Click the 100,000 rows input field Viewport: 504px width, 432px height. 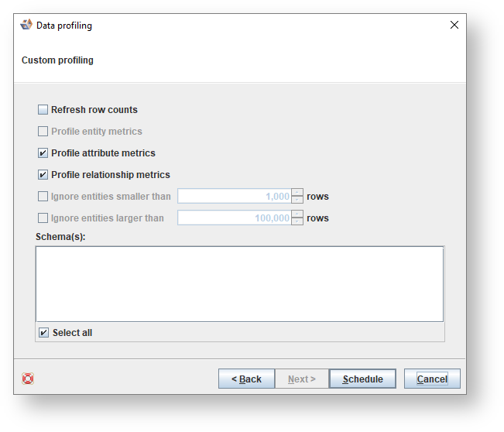click(x=234, y=218)
